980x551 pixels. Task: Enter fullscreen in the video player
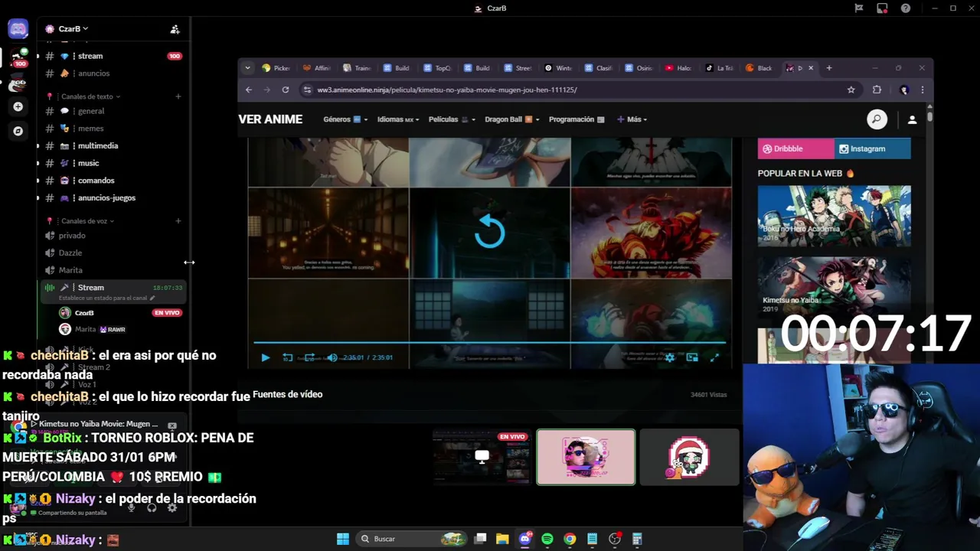click(x=714, y=357)
